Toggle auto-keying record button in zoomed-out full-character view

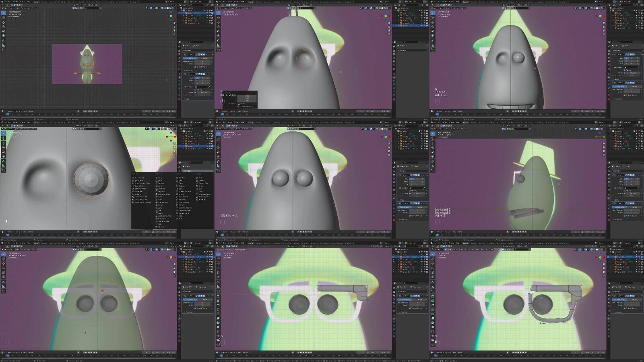point(78,111)
